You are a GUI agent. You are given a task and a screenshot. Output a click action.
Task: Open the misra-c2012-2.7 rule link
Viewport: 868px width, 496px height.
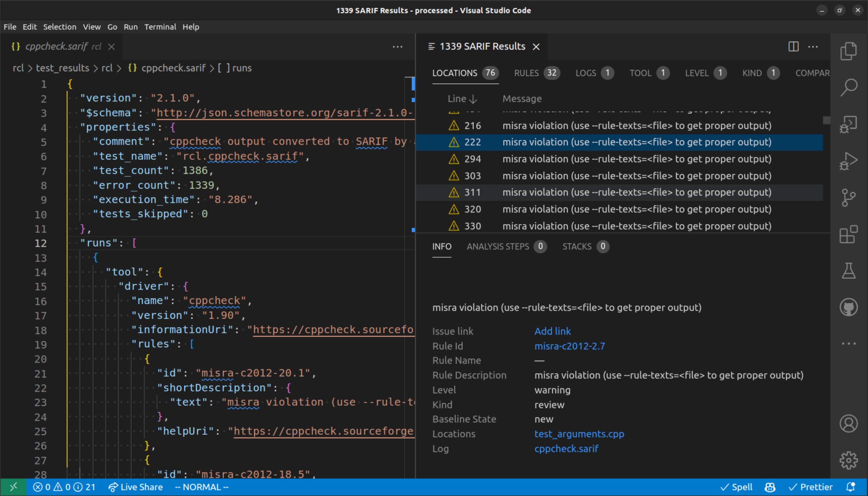point(569,346)
